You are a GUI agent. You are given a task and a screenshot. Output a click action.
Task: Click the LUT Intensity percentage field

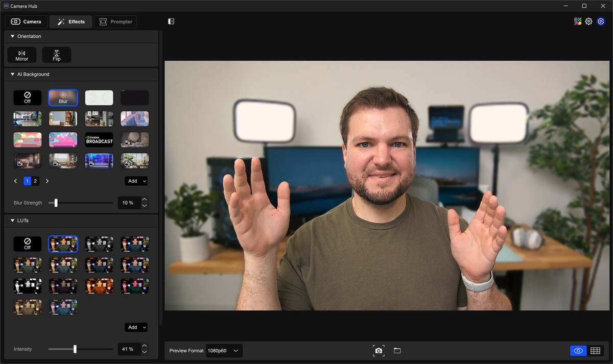click(x=128, y=349)
